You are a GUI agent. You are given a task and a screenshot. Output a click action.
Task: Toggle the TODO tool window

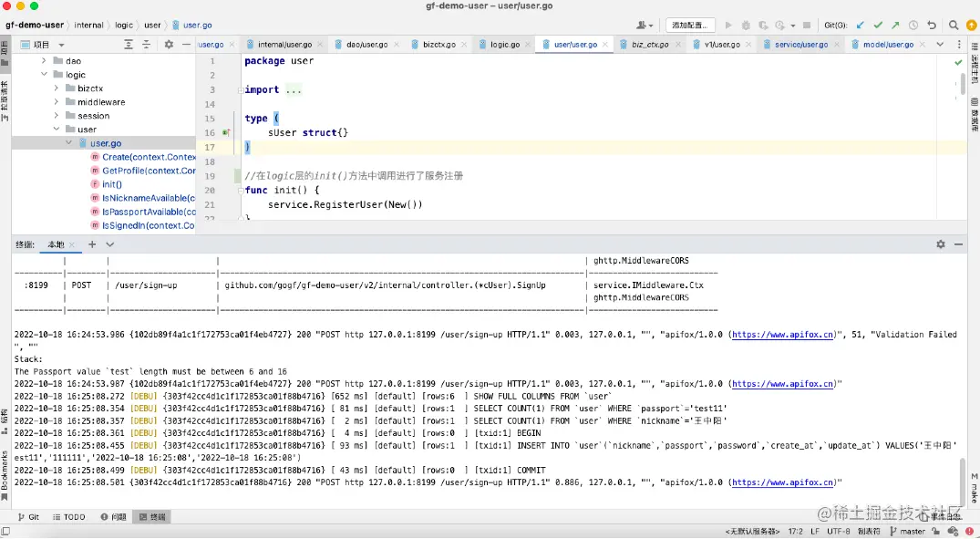(x=68, y=517)
